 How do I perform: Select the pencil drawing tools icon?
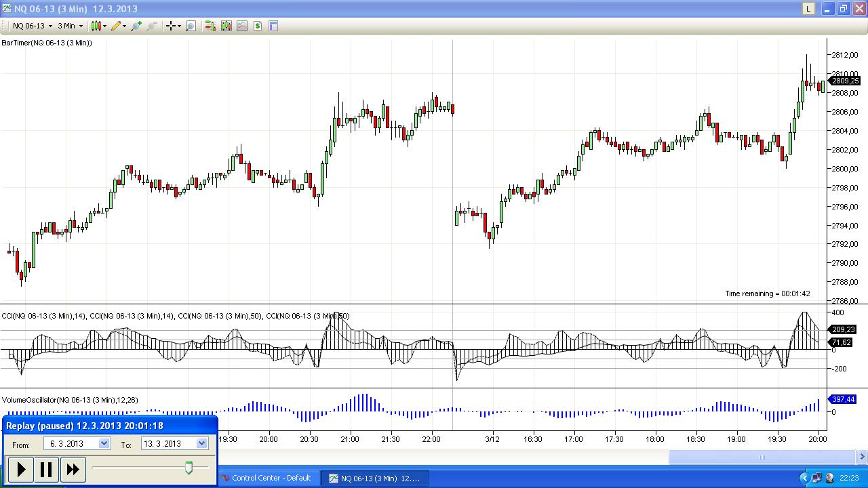(x=116, y=26)
